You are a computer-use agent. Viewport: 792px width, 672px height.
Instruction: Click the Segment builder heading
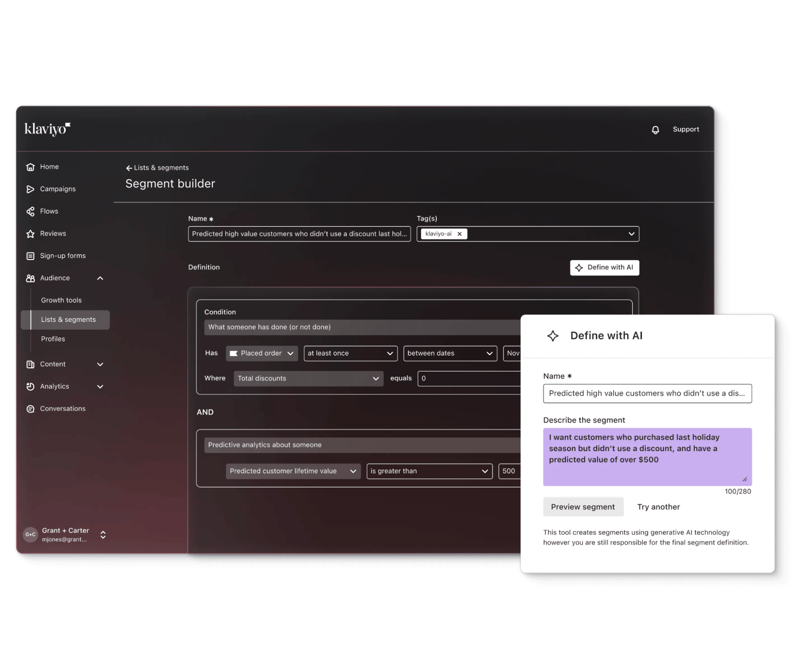tap(170, 184)
